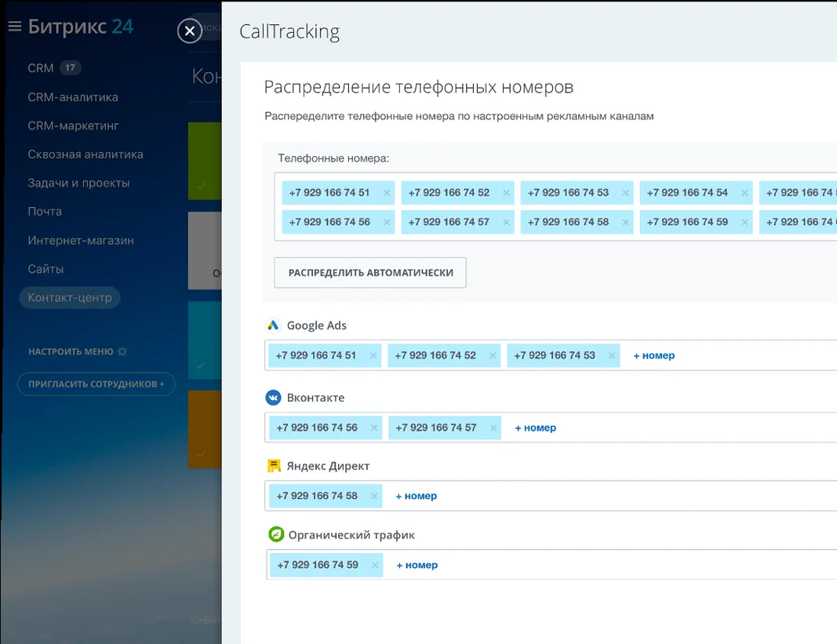Open Интернет-магазин in sidebar

[x=81, y=240]
